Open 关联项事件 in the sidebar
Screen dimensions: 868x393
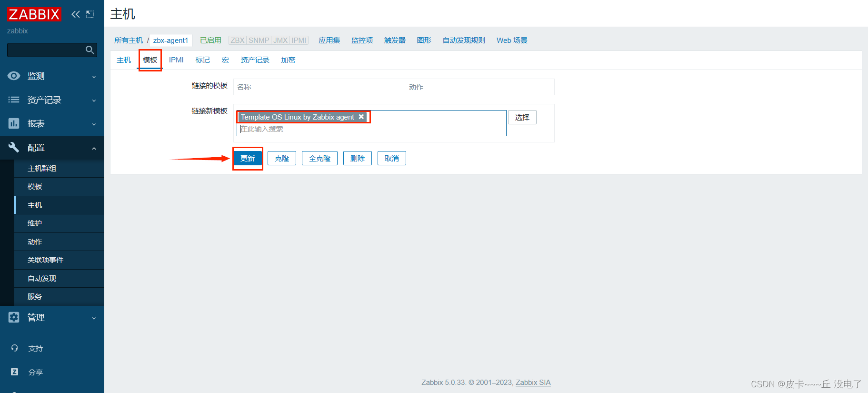click(x=59, y=260)
